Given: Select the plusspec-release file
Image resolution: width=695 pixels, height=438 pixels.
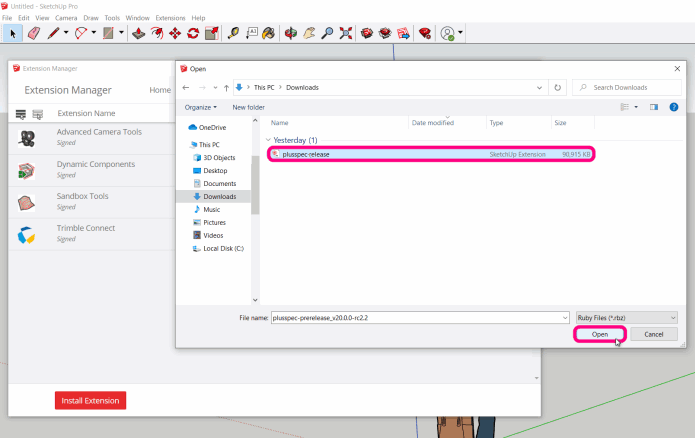Looking at the screenshot, I should [431, 154].
